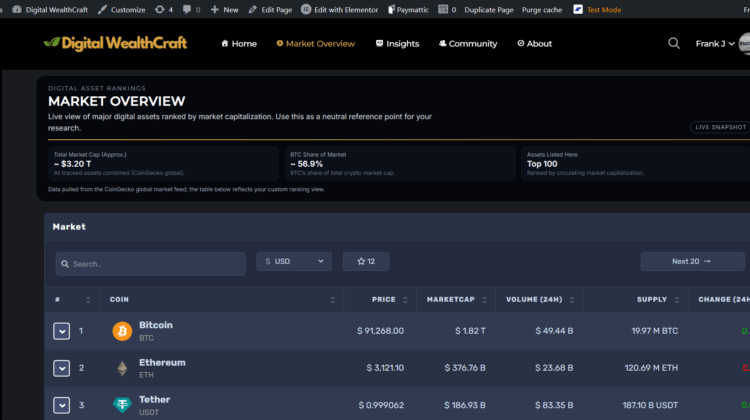This screenshot has width=750, height=420.
Task: Click the Digital WealthCraft logo
Action: coord(115,43)
